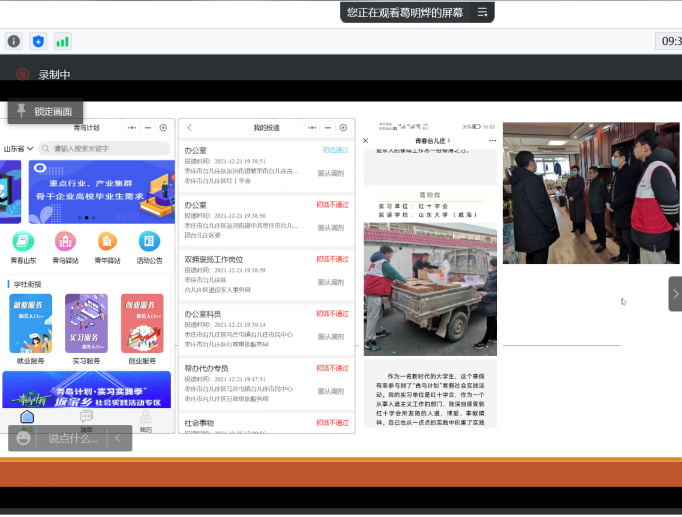Viewport: 682px width, 517px height.
Task: Open the 青年驿站 icon
Action: tap(107, 242)
